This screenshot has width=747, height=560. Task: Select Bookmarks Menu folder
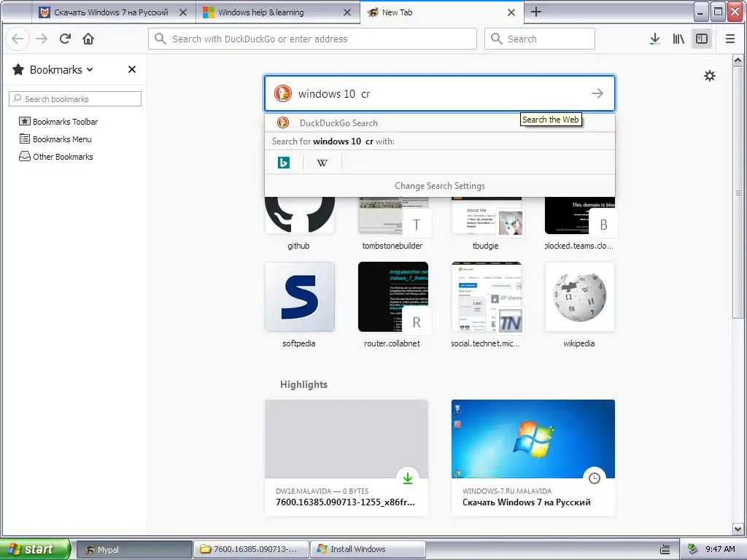pos(55,139)
